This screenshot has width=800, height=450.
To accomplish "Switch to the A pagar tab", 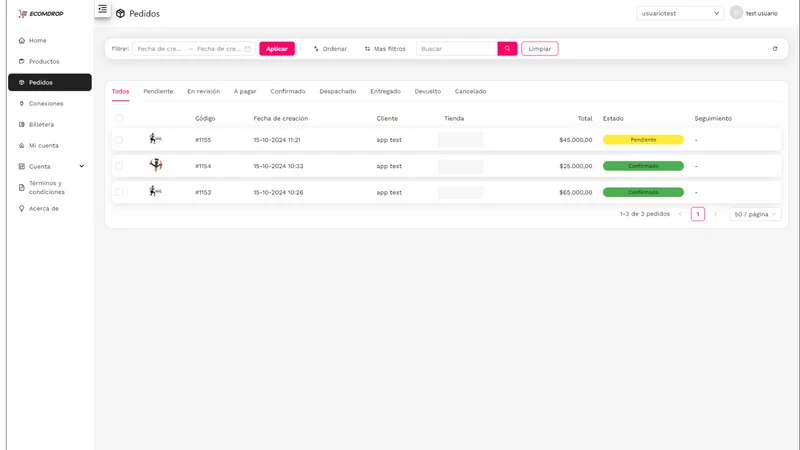I will coord(245,91).
